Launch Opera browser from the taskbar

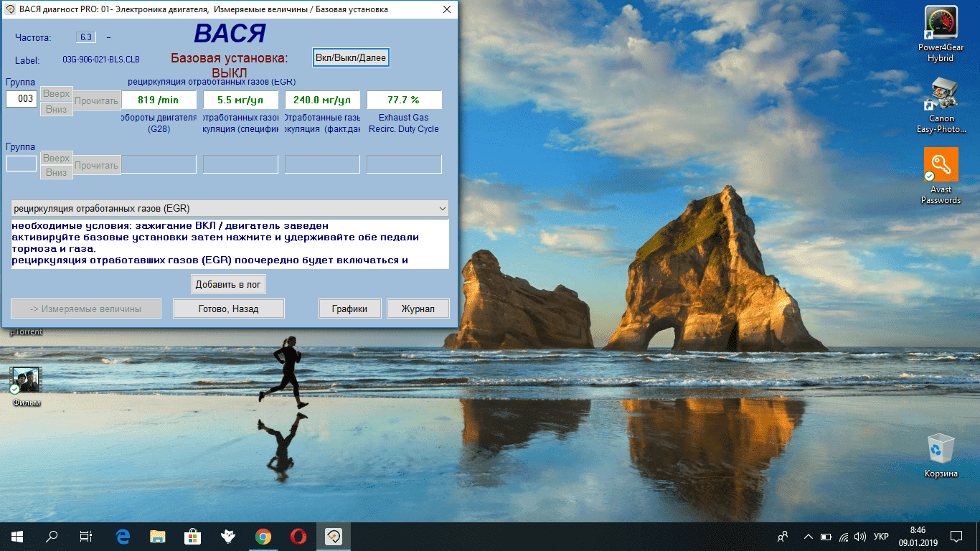(x=298, y=536)
